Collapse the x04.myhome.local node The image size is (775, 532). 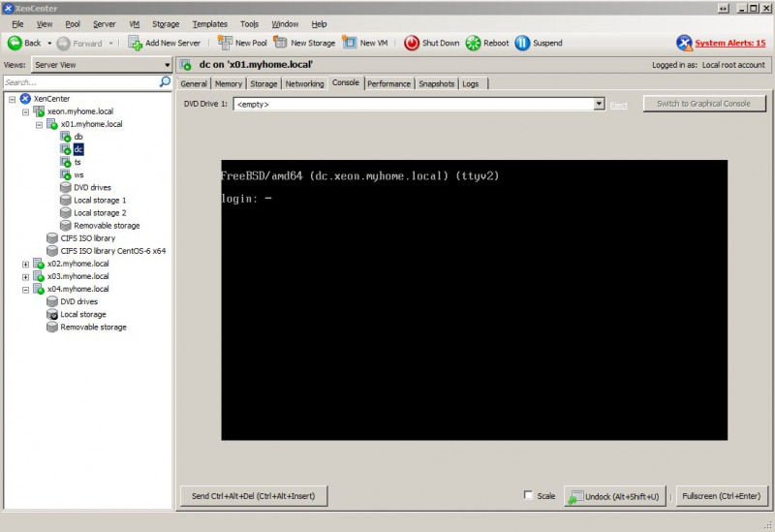[x=26, y=290]
